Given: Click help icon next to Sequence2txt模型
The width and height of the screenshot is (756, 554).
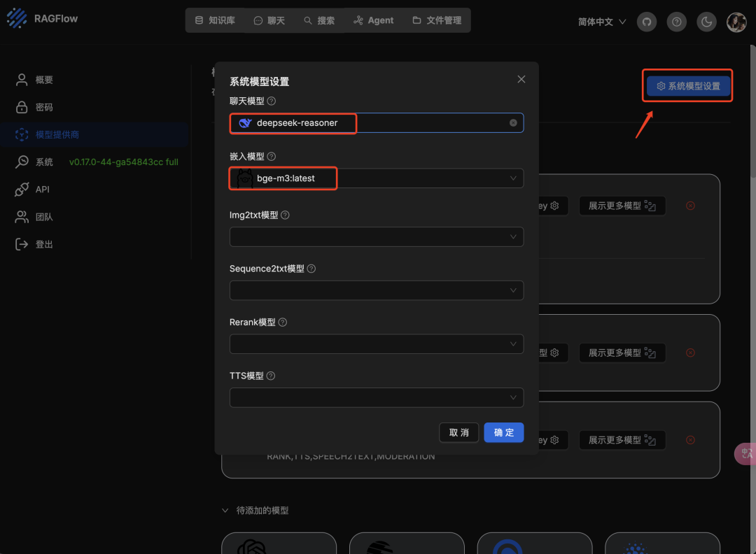Looking at the screenshot, I should pyautogui.click(x=311, y=269).
